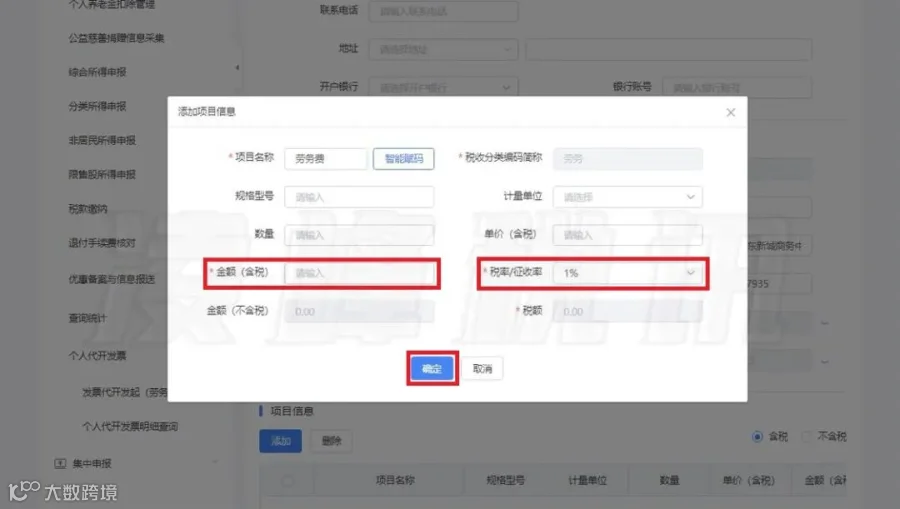Screen dimensions: 900x509
Task: Close the 添加项目信息 dialog with X
Action: (730, 112)
